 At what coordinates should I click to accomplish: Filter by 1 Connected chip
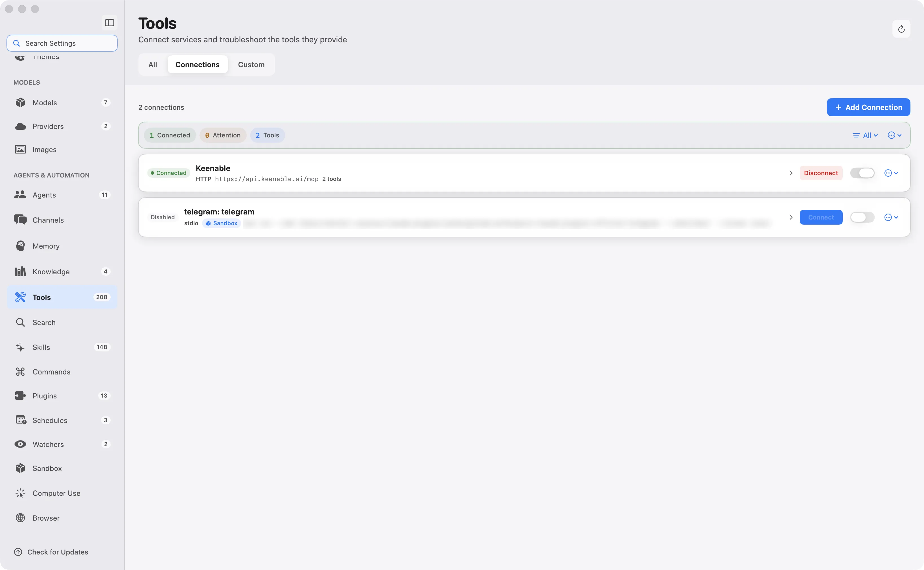point(170,135)
